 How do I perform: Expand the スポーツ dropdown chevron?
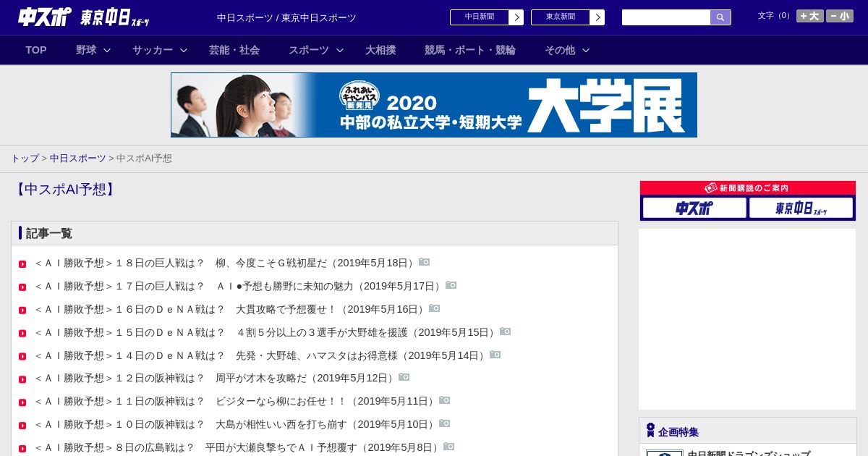(340, 50)
